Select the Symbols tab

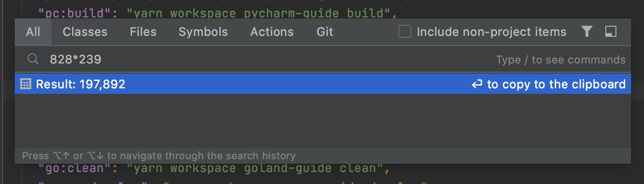tap(203, 32)
